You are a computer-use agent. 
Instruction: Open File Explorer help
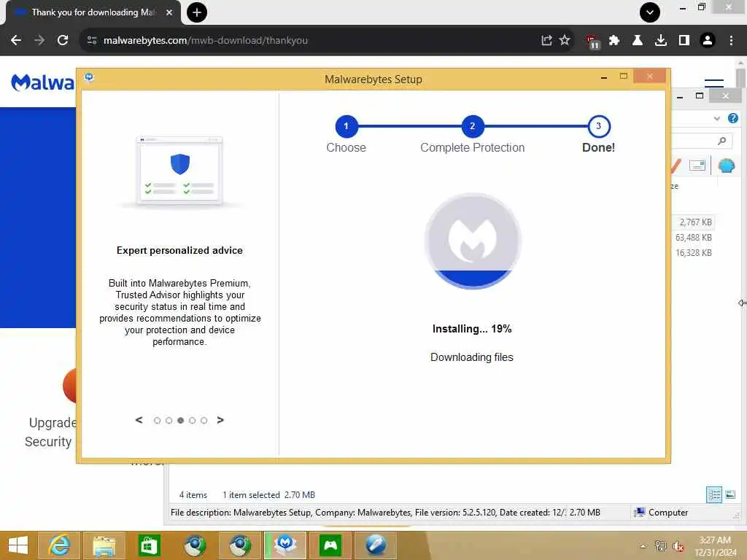point(733,118)
